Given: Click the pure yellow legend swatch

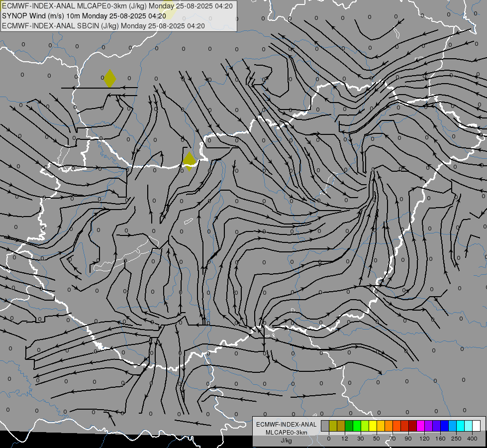Looking at the screenshot, I should click(373, 426).
